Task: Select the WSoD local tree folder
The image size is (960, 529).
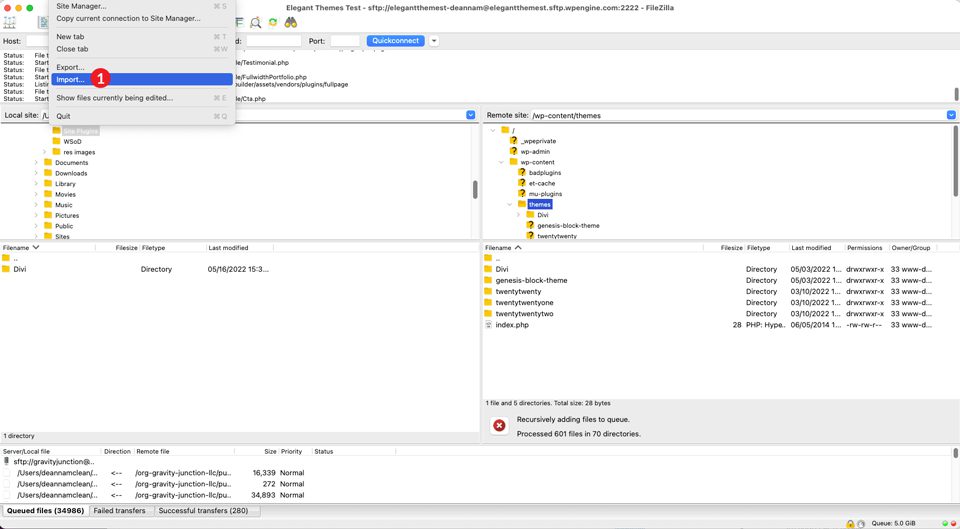Action: coord(72,141)
